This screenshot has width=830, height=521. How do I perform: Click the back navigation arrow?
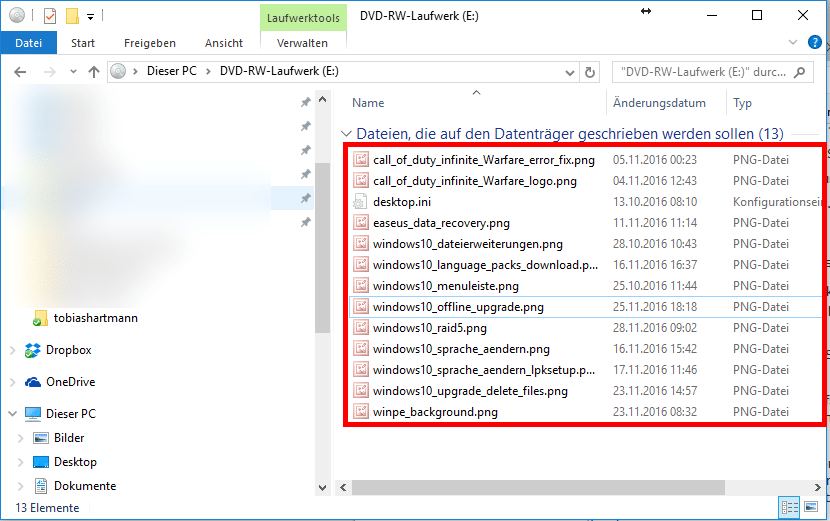point(20,71)
